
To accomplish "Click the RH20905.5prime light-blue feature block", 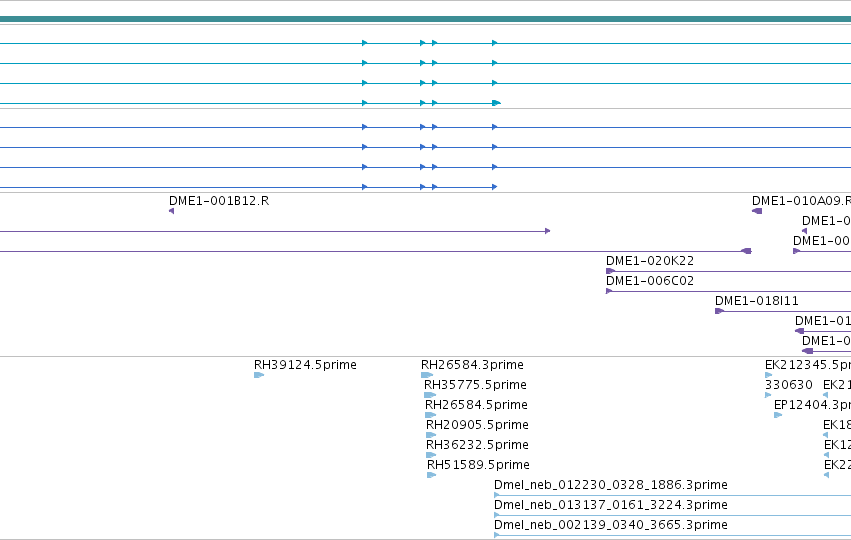I will pyautogui.click(x=431, y=435).
